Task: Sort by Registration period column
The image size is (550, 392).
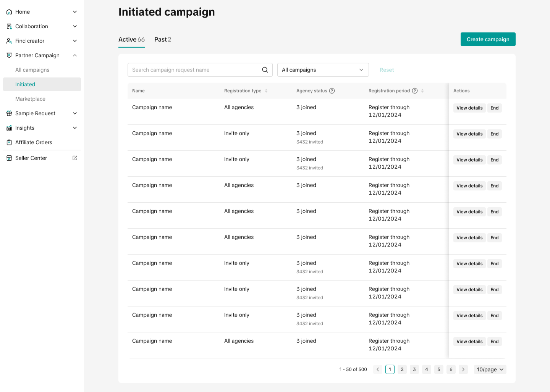Action: click(422, 91)
